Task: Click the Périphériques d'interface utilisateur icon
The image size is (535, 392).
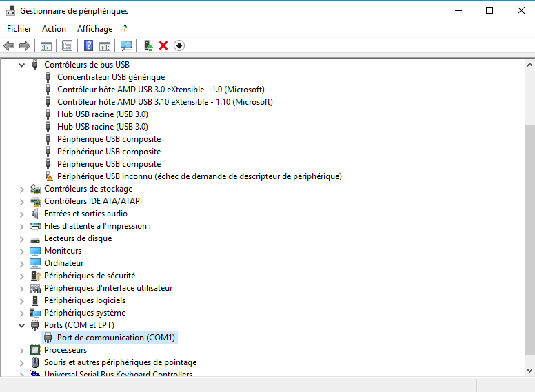Action: (x=35, y=289)
